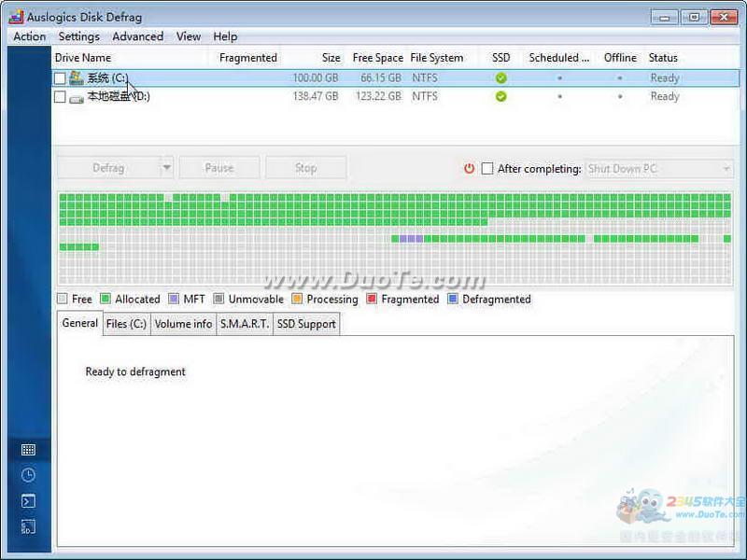Screen dimensions: 747x560
Task: Close the Auslogics Disk Defrag window
Action: tap(724, 18)
